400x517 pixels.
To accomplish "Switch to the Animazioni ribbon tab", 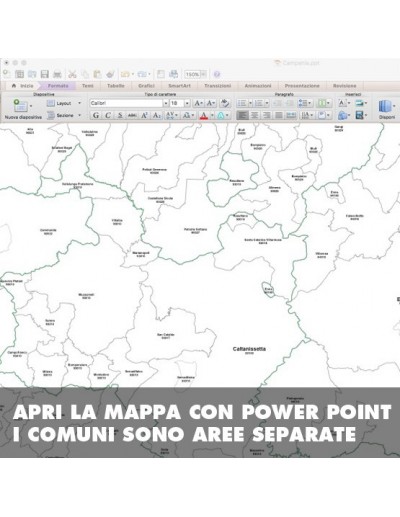I will point(258,86).
